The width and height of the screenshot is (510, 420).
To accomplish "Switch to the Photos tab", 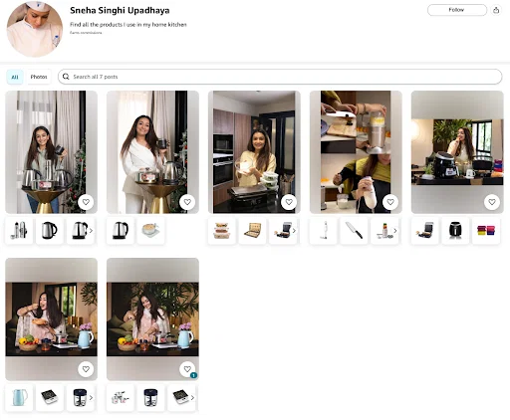I will point(39,77).
